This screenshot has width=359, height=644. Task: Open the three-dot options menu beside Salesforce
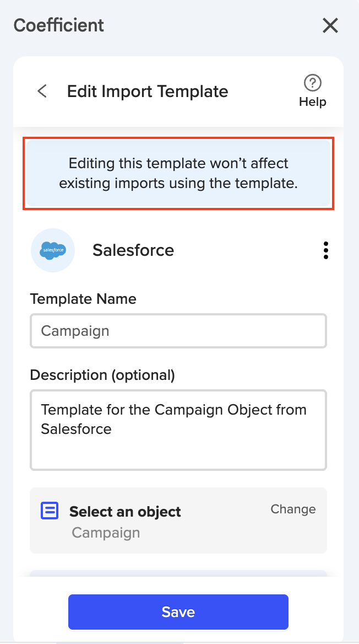point(326,250)
